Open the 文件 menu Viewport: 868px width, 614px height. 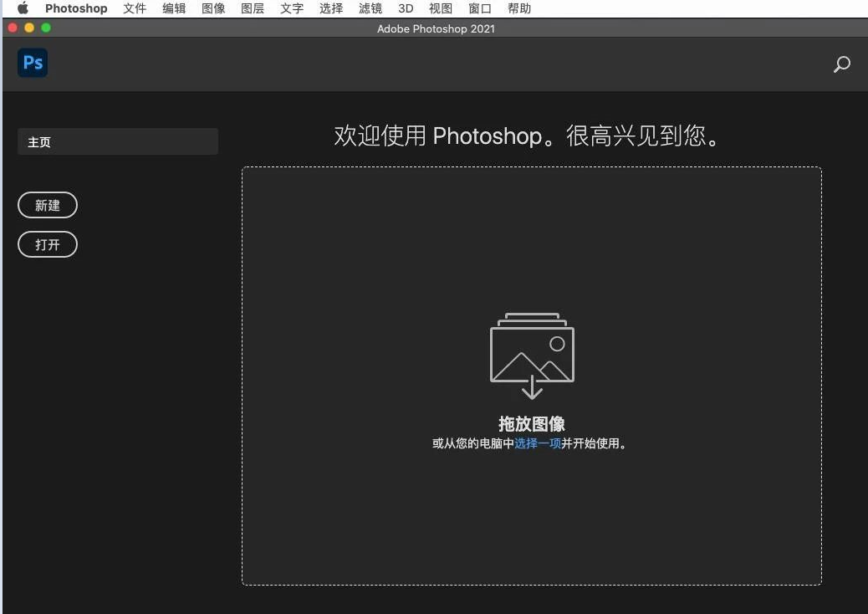tap(135, 8)
